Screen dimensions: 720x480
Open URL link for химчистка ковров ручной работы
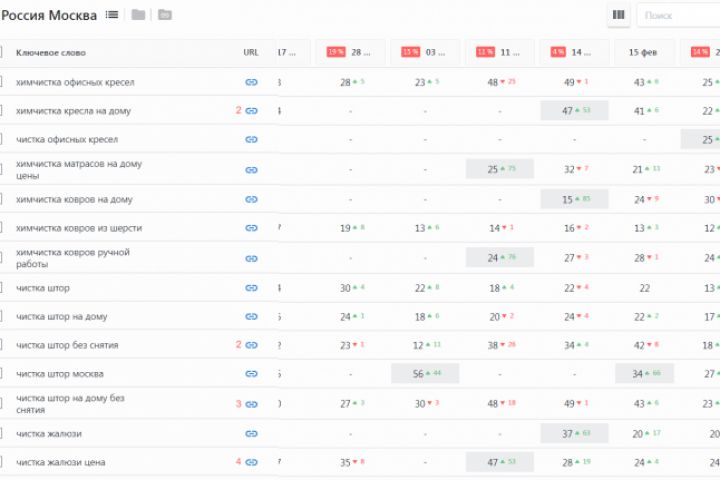click(x=251, y=259)
